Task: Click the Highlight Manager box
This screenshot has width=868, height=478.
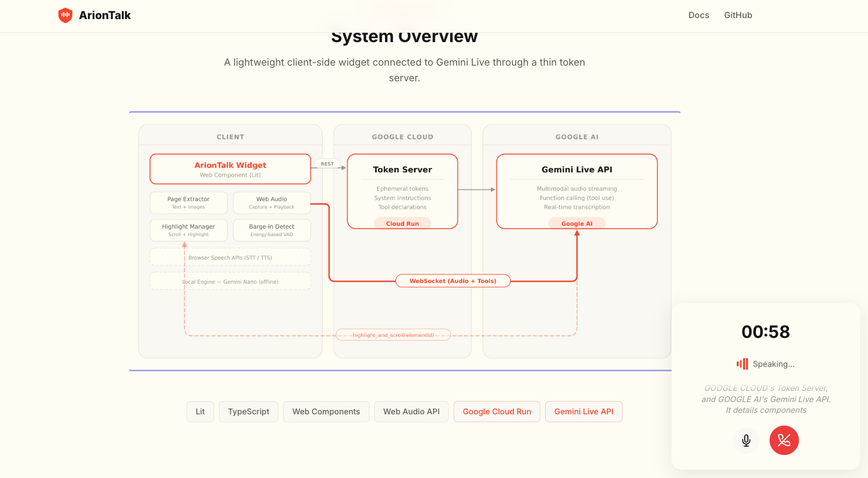Action: (189, 230)
